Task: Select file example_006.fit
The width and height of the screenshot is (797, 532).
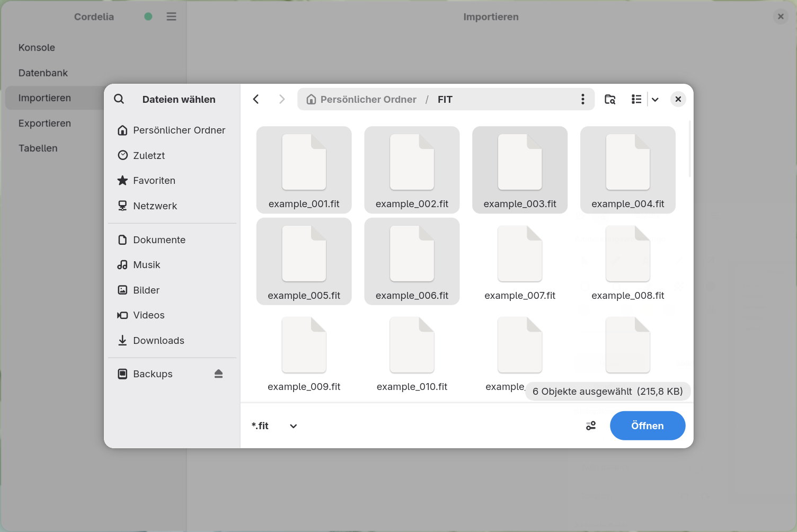Action: coord(412,261)
